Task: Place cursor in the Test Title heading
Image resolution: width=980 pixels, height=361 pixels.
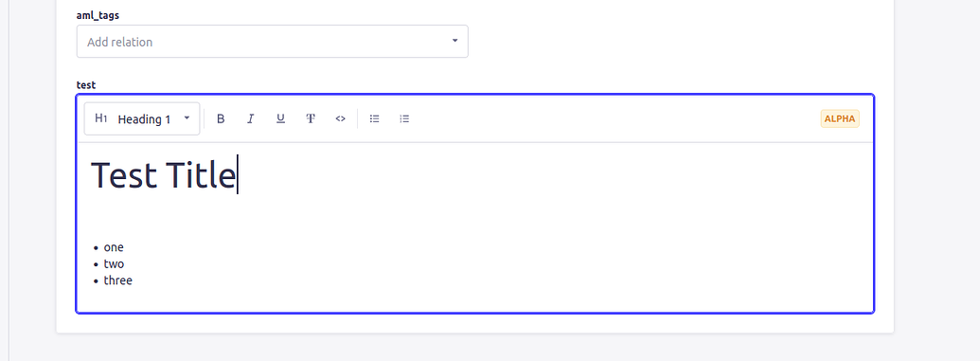Action: [x=164, y=174]
